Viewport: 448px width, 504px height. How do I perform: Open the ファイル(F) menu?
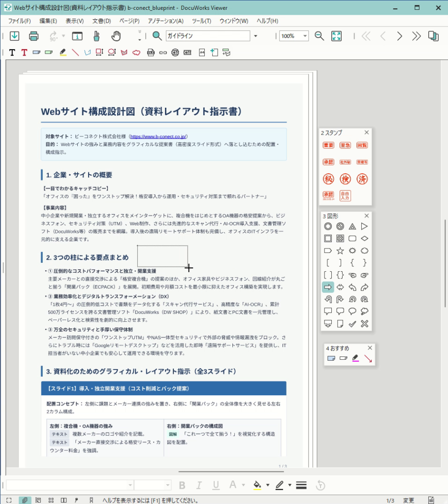(20, 21)
